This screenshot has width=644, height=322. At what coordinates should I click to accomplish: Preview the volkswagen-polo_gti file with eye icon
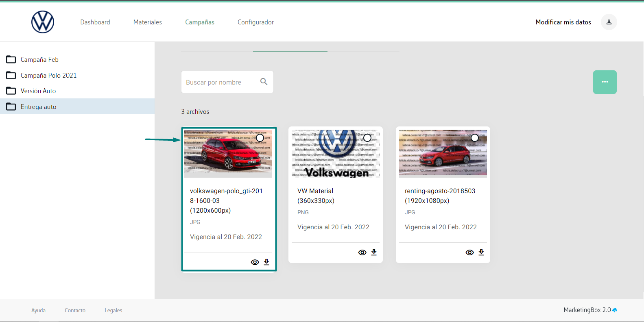(255, 262)
